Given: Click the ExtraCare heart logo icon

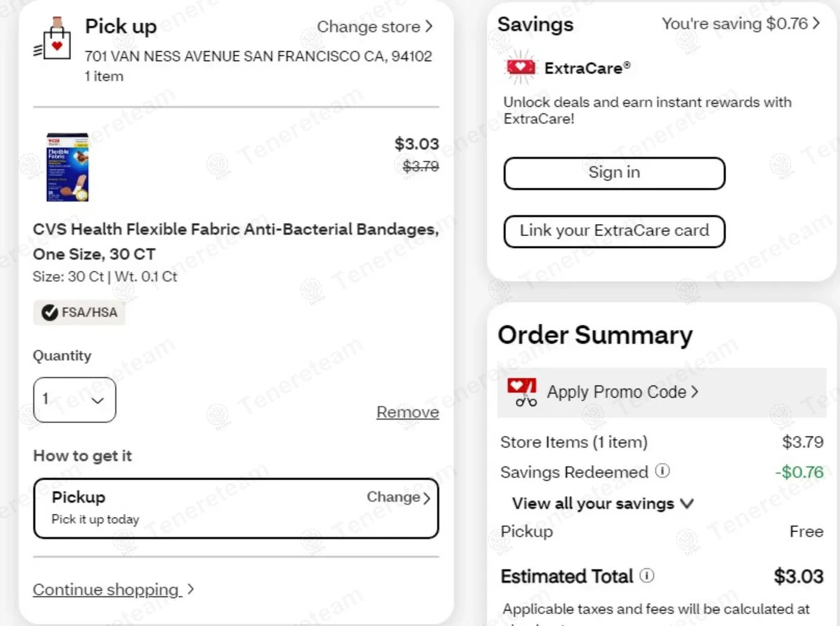Looking at the screenshot, I should tap(521, 68).
